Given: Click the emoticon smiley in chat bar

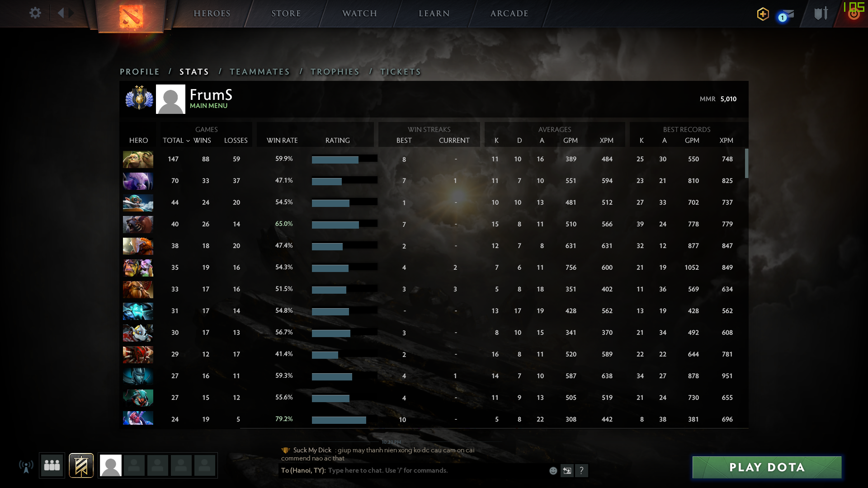Looking at the screenshot, I should [553, 471].
